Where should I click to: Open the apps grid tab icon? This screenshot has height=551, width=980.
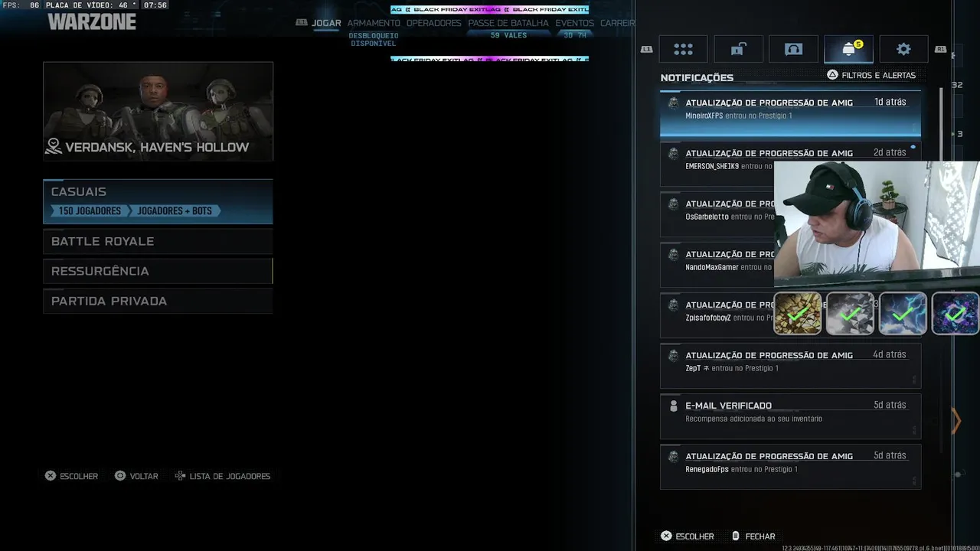[683, 49]
